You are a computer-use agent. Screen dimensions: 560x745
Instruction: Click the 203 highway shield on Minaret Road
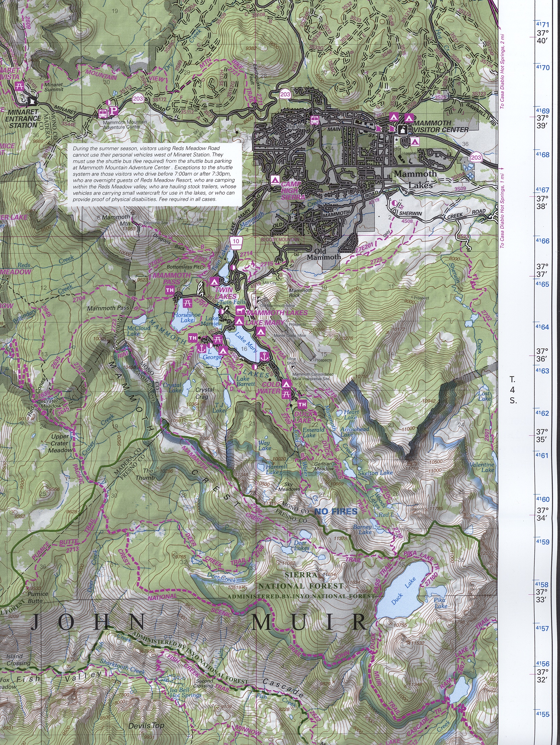coord(138,99)
